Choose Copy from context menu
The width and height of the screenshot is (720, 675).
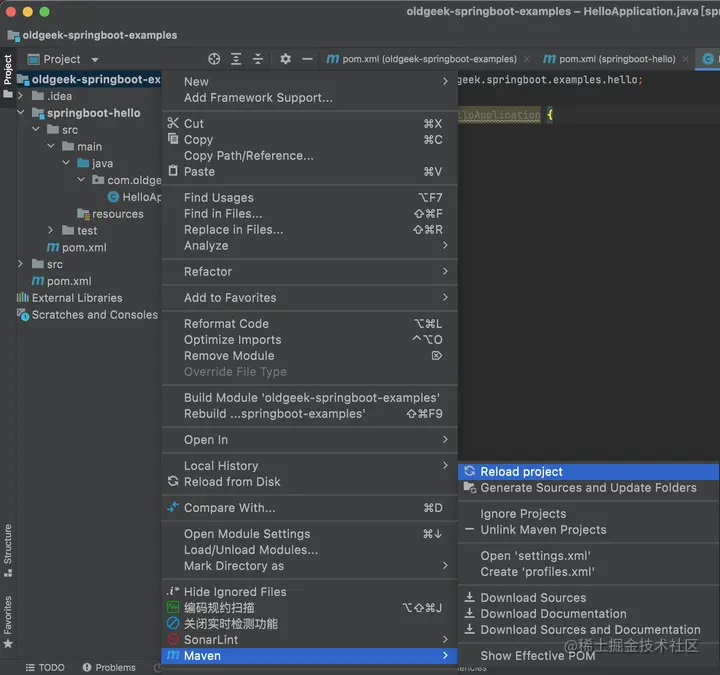309,139
